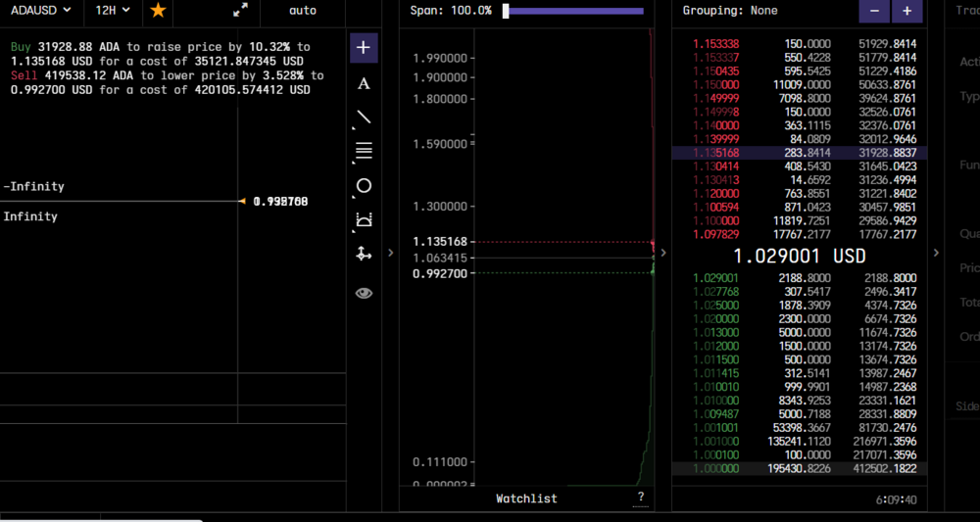Screen dimensions: 980x522
Task: Open the 12H timeframe dropdown
Action: click(x=113, y=10)
